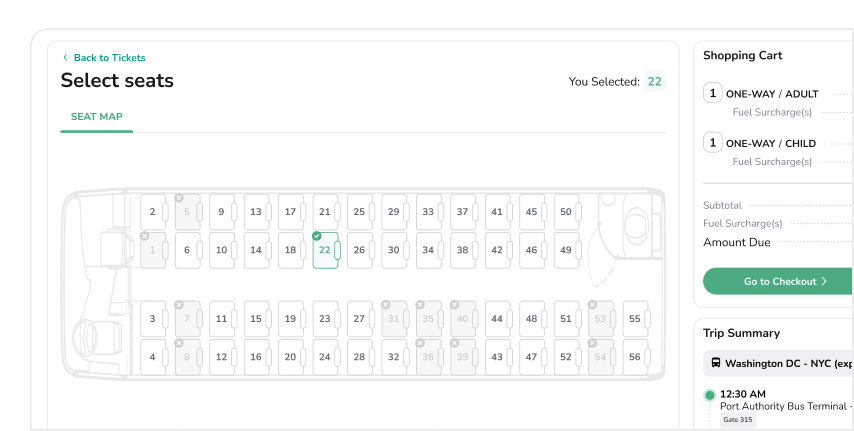Click the ONE-WAY / CHILD quantity box
The image size is (854, 431).
pyautogui.click(x=712, y=143)
